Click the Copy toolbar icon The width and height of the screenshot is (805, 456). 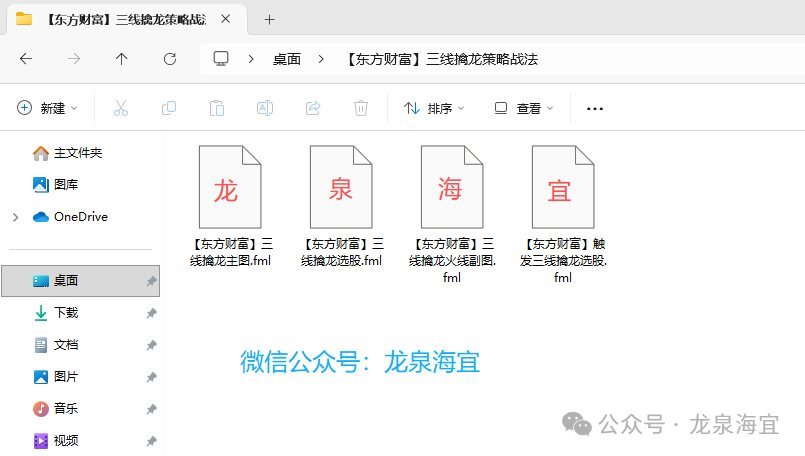(169, 108)
